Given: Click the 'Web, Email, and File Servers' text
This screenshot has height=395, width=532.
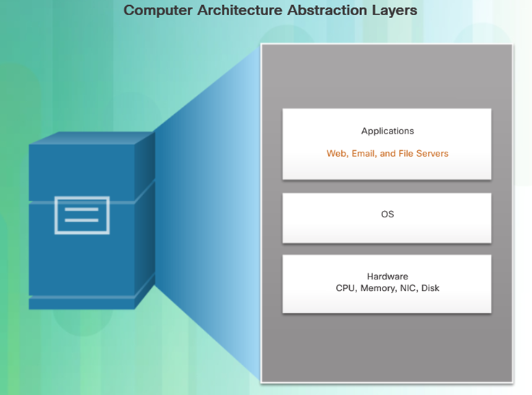Looking at the screenshot, I should coord(387,154).
